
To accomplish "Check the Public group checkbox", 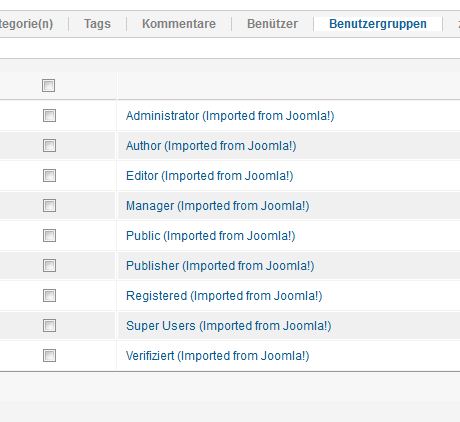I will pyautogui.click(x=49, y=236).
